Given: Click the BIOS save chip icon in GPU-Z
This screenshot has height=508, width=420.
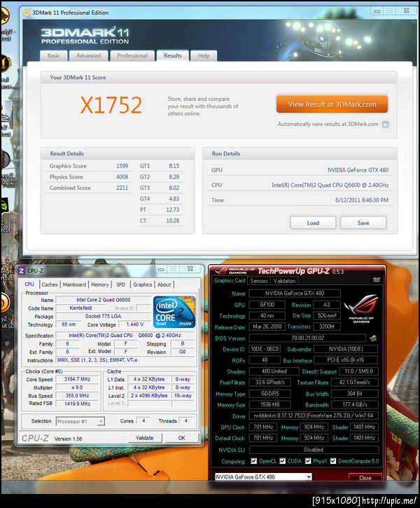Looking at the screenshot, I should (373, 338).
